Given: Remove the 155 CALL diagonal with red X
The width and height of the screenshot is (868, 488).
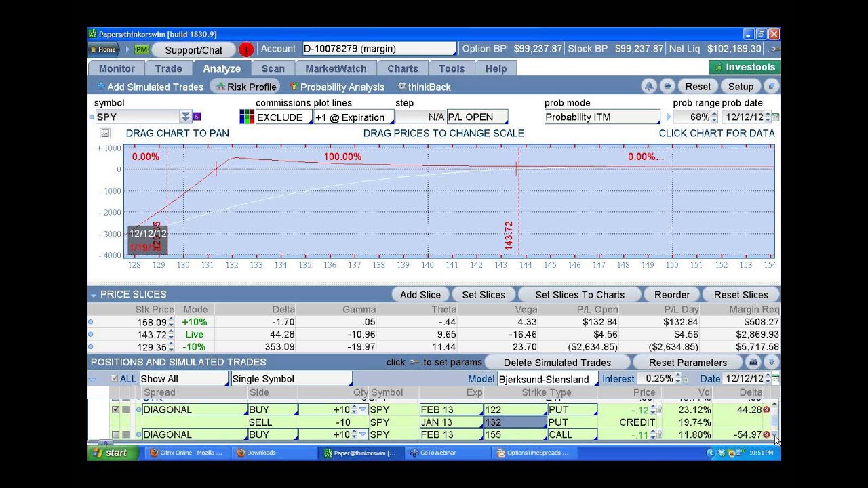Looking at the screenshot, I should pyautogui.click(x=767, y=434).
